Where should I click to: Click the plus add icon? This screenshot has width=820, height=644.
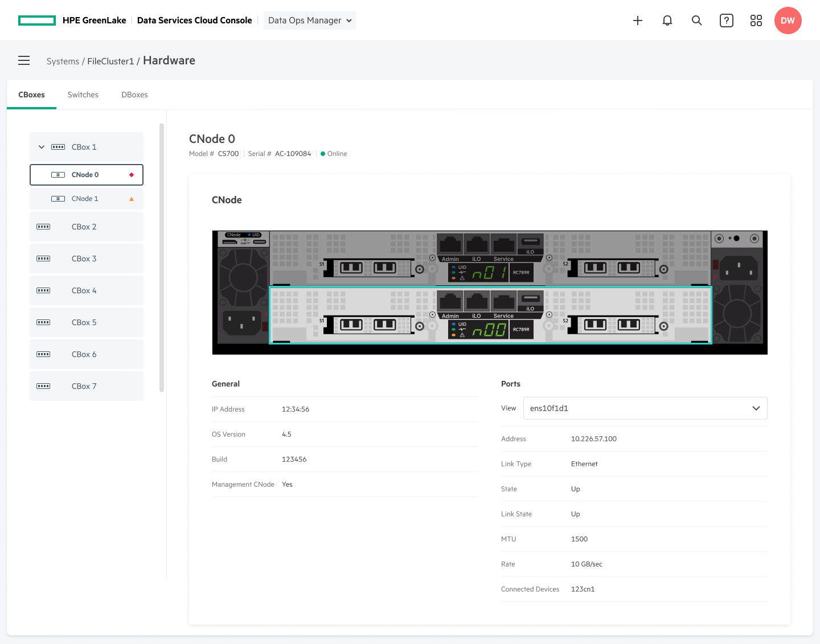(x=638, y=20)
